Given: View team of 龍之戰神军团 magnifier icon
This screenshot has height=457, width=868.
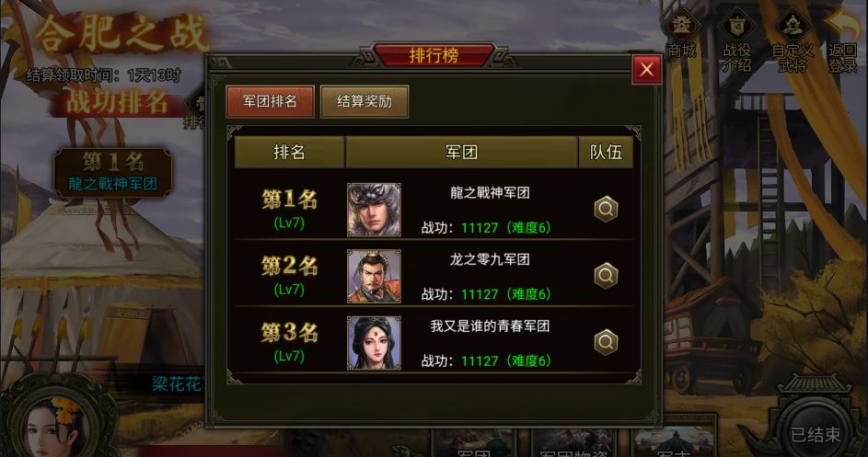Looking at the screenshot, I should coord(606,209).
